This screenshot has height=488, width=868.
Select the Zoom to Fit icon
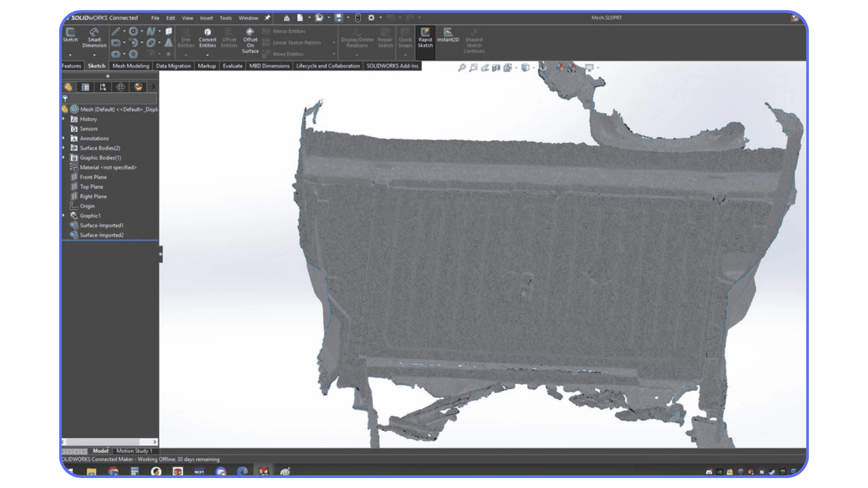[x=461, y=67]
